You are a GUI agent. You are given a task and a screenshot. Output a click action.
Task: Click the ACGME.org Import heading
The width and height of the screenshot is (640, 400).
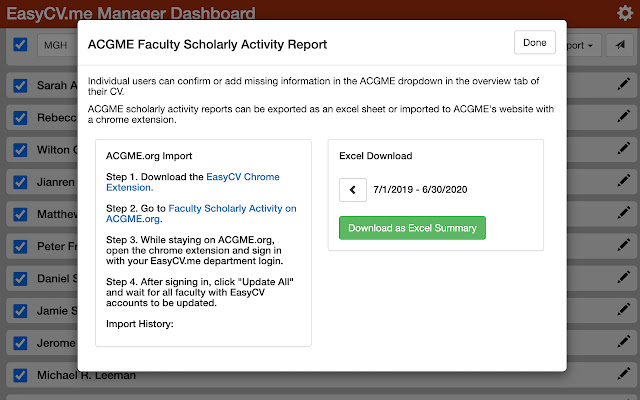(149, 156)
